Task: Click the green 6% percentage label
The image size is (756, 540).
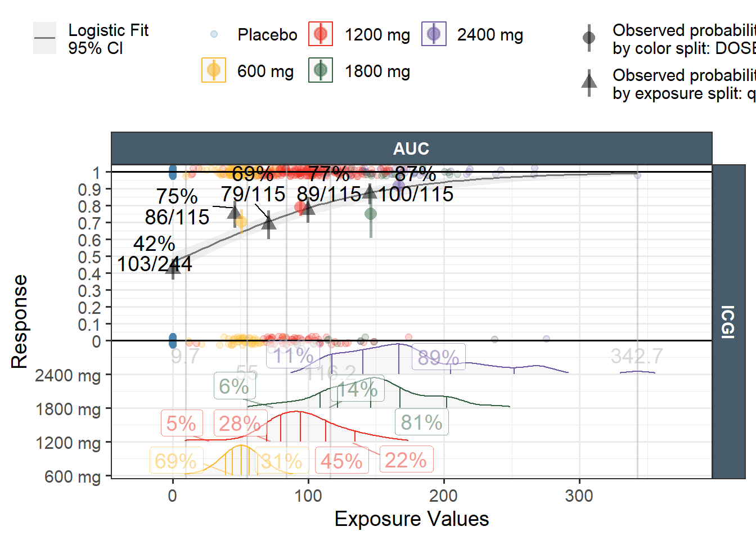Action: (234, 386)
